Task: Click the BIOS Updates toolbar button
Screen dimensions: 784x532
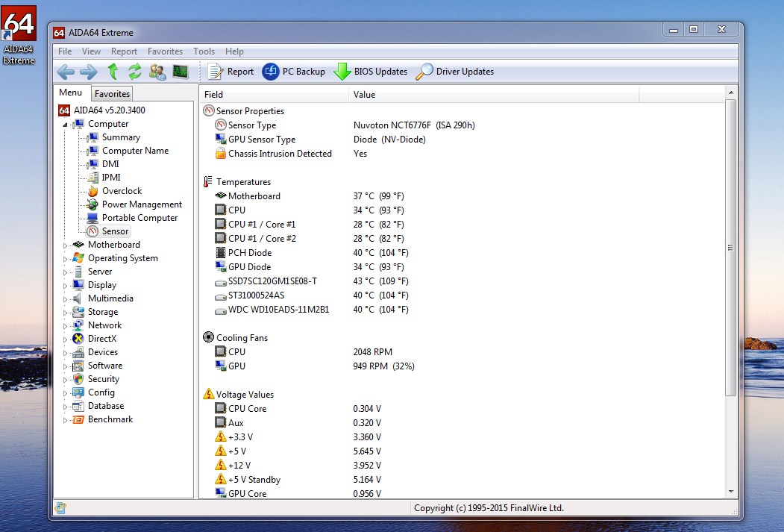Action: coord(371,72)
